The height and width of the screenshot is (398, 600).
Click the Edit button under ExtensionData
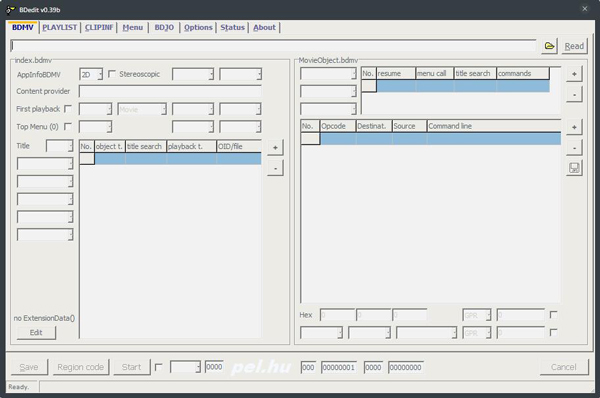click(x=36, y=333)
